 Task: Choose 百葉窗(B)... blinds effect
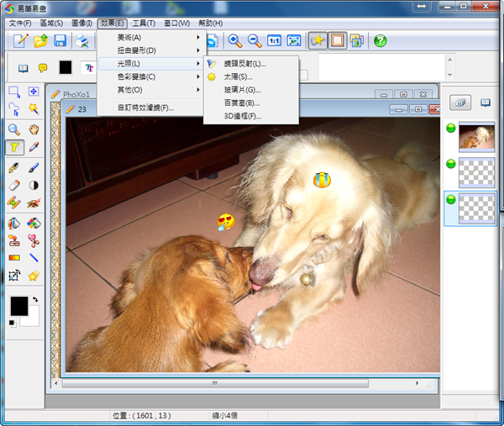point(251,103)
